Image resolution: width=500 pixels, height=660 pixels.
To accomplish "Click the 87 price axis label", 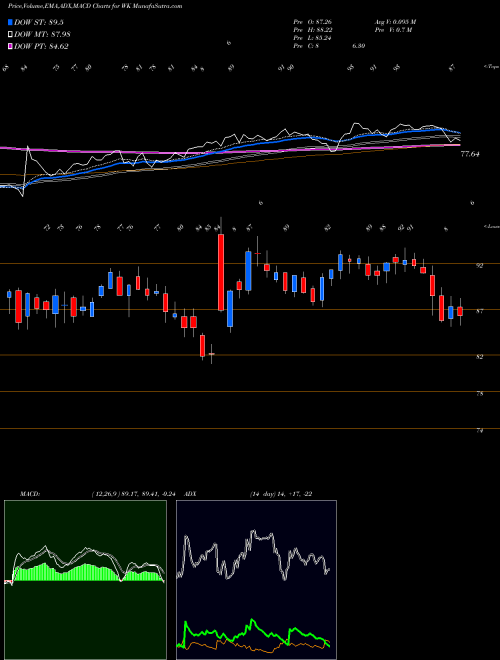I will click(x=479, y=311).
